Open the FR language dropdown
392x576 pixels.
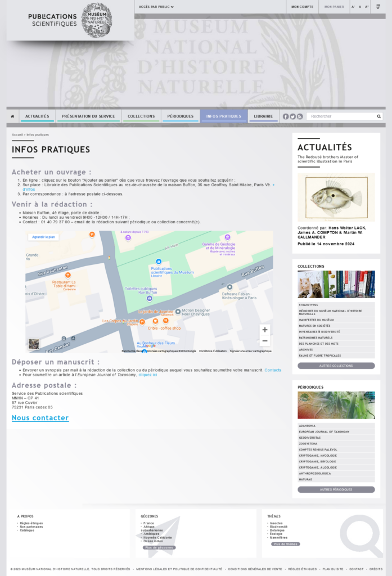(x=378, y=7)
